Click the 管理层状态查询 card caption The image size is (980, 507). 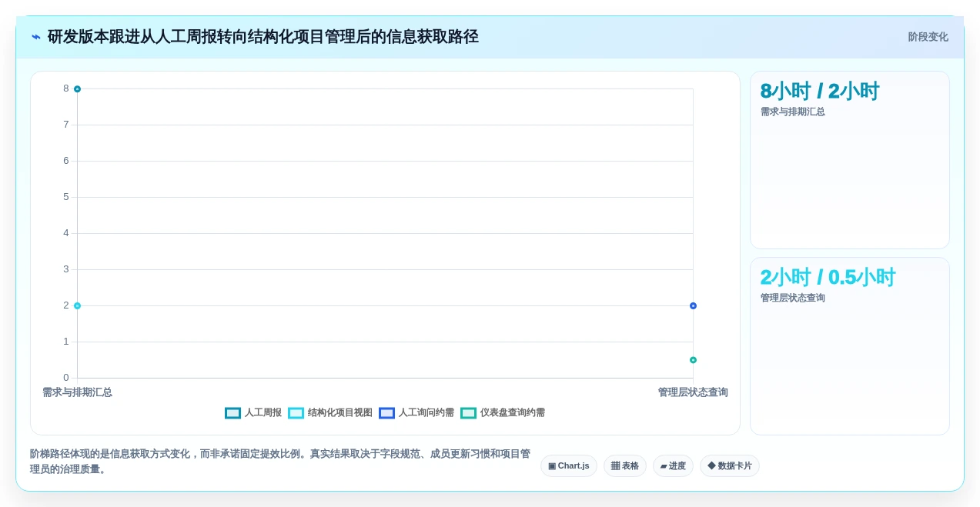(793, 299)
